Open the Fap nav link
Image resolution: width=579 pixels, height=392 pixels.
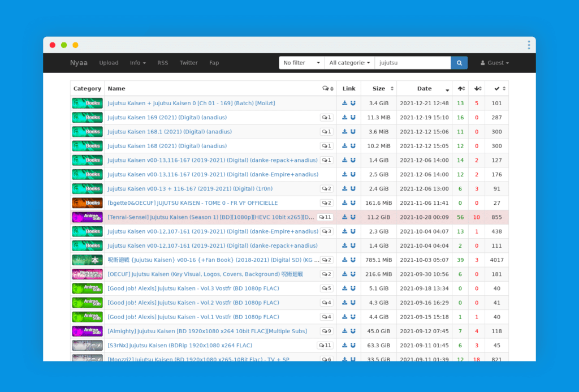[x=214, y=63]
